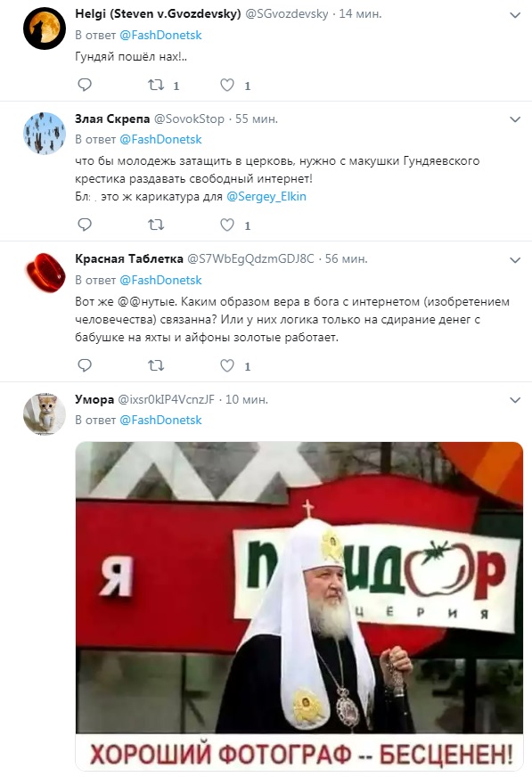The image size is (532, 777).
Task: Open reply box on Злая Скрепа tweet
Action: [x=85, y=225]
